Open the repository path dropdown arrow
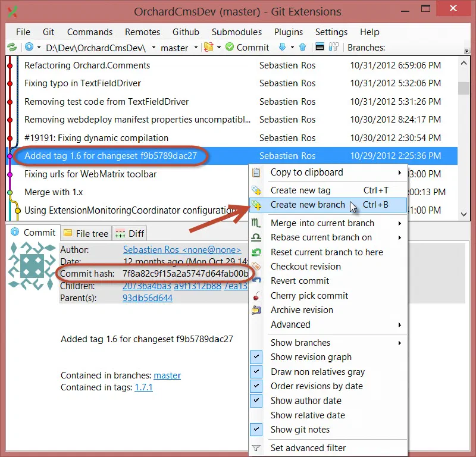The width and height of the screenshot is (476, 457). click(x=154, y=48)
